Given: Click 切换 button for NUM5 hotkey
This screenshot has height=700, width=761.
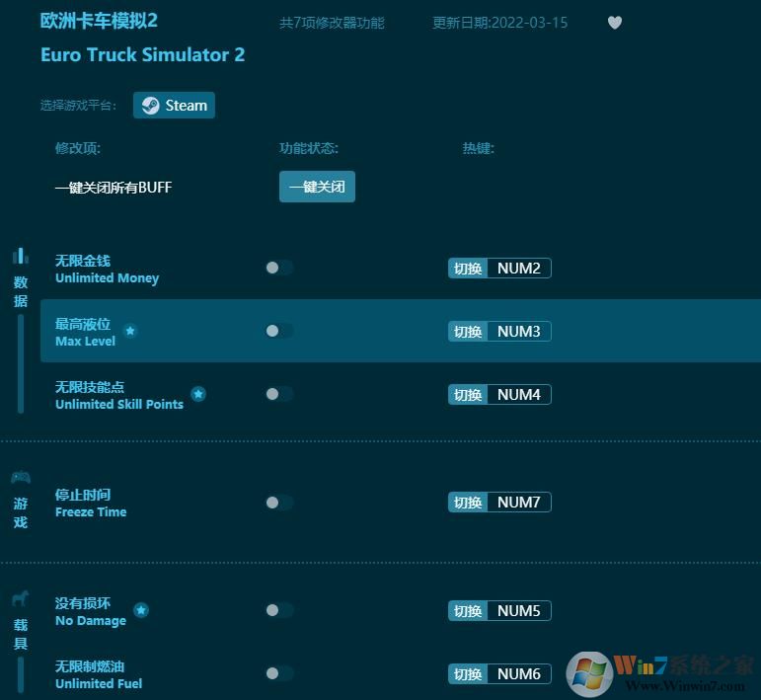Looking at the screenshot, I should pyautogui.click(x=468, y=611).
